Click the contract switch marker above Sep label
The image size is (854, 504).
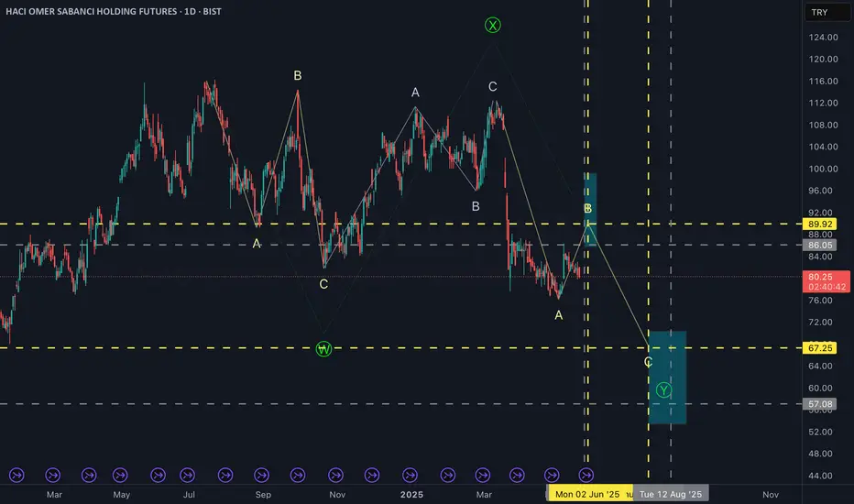pyautogui.click(x=261, y=475)
